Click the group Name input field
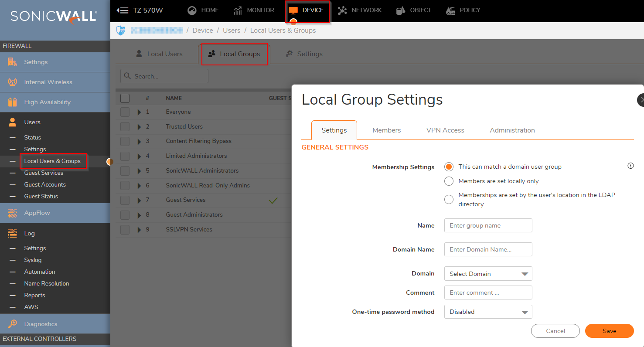The width and height of the screenshot is (644, 347). [x=488, y=225]
